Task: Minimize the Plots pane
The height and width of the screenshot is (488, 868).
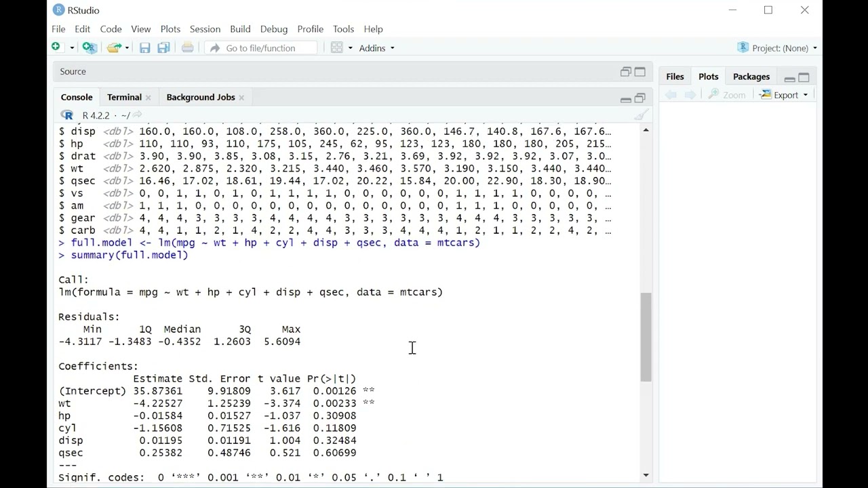Action: point(789,79)
